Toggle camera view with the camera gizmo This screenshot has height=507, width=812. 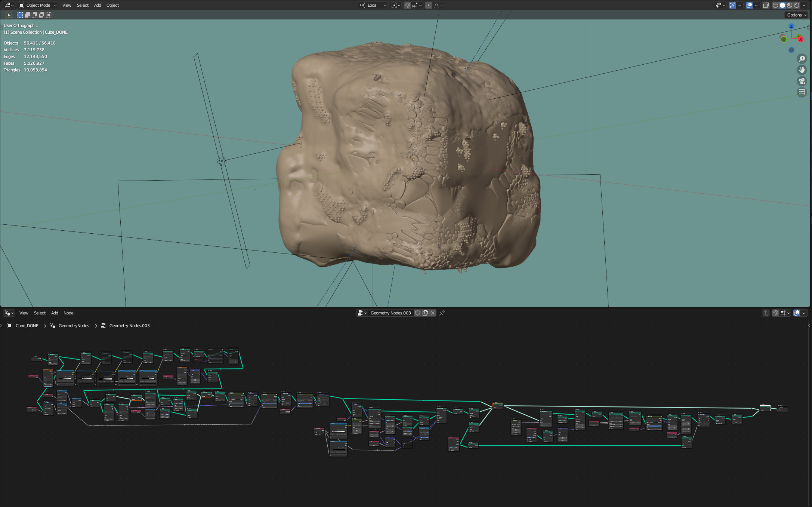click(x=802, y=81)
